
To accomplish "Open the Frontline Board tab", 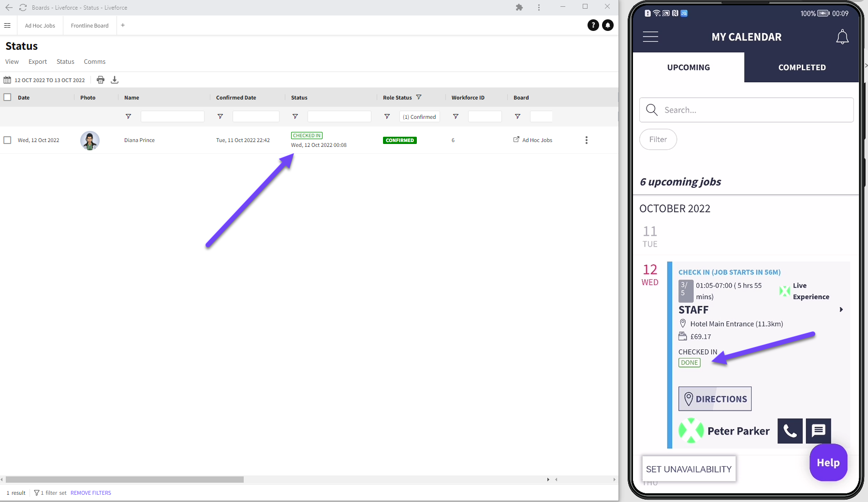I will click(89, 26).
